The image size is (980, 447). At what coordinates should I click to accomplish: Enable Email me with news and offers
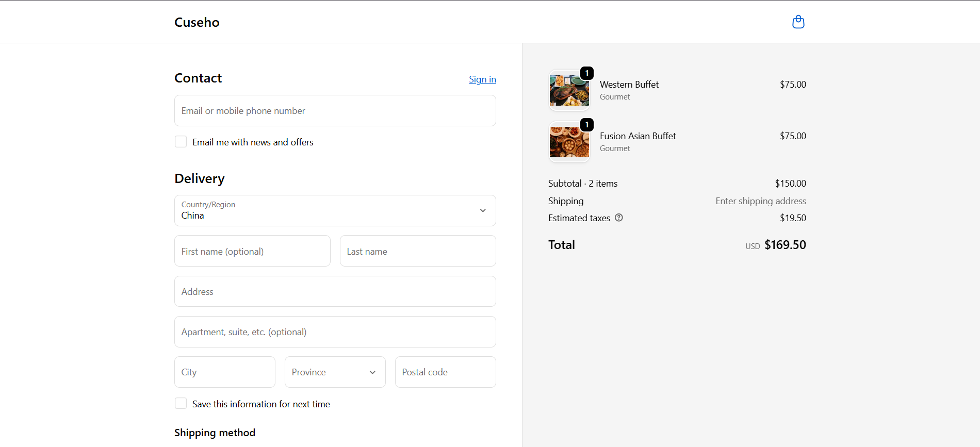[x=181, y=142]
